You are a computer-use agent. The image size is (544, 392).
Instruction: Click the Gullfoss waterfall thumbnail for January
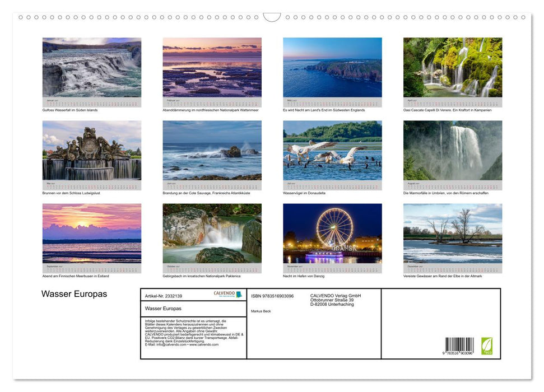point(91,67)
